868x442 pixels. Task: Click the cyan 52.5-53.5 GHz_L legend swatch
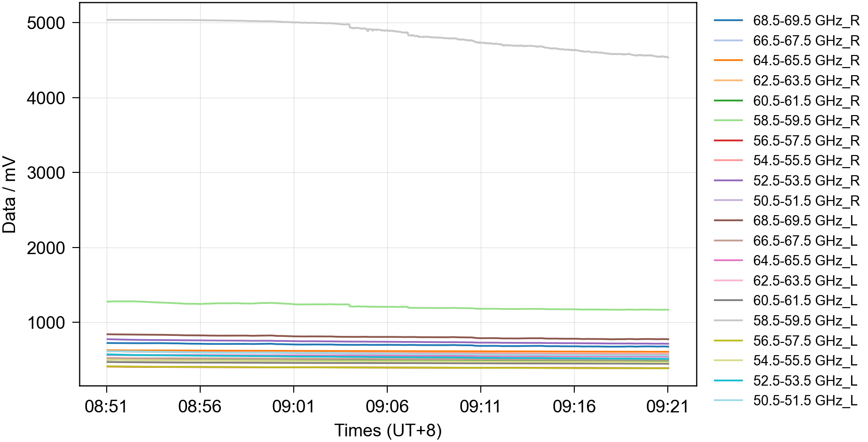click(728, 380)
